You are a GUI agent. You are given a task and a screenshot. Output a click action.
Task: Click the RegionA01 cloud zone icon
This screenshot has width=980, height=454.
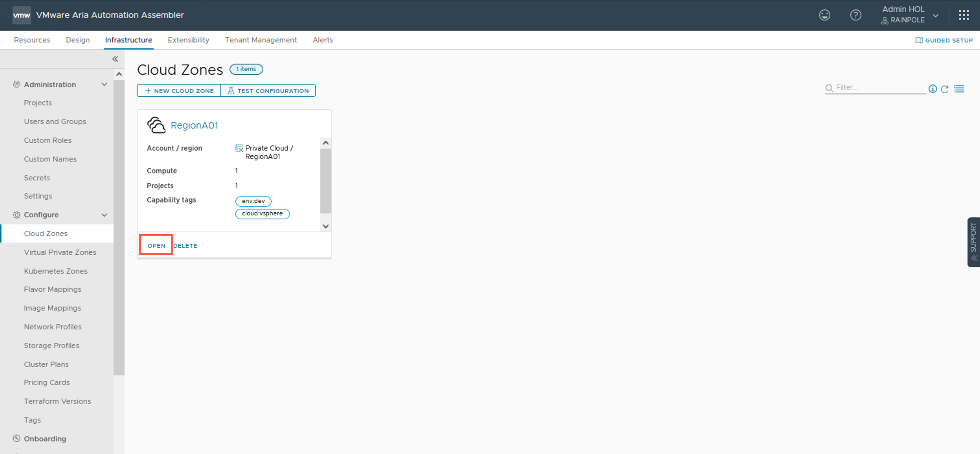click(156, 125)
